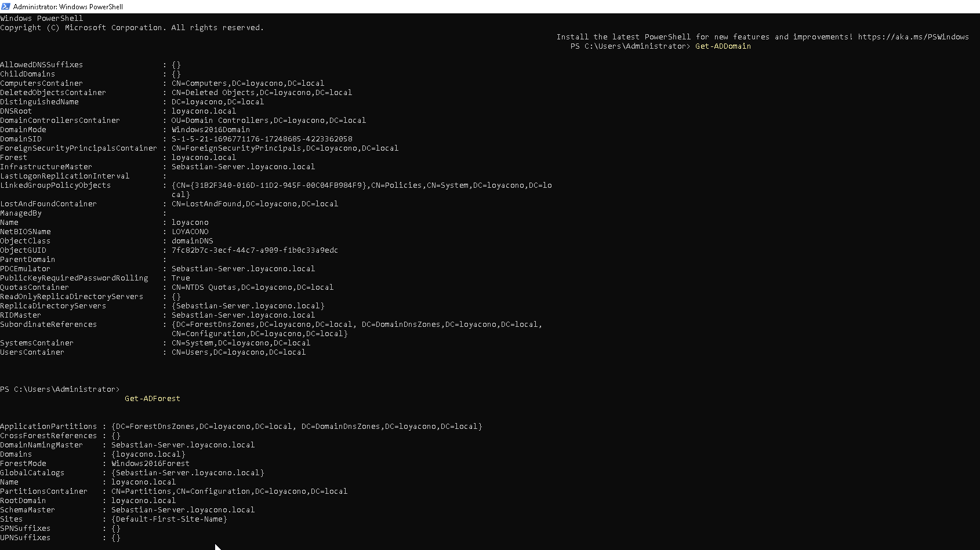Click the SchemaMaster property label
The image size is (980, 550).
coord(28,510)
